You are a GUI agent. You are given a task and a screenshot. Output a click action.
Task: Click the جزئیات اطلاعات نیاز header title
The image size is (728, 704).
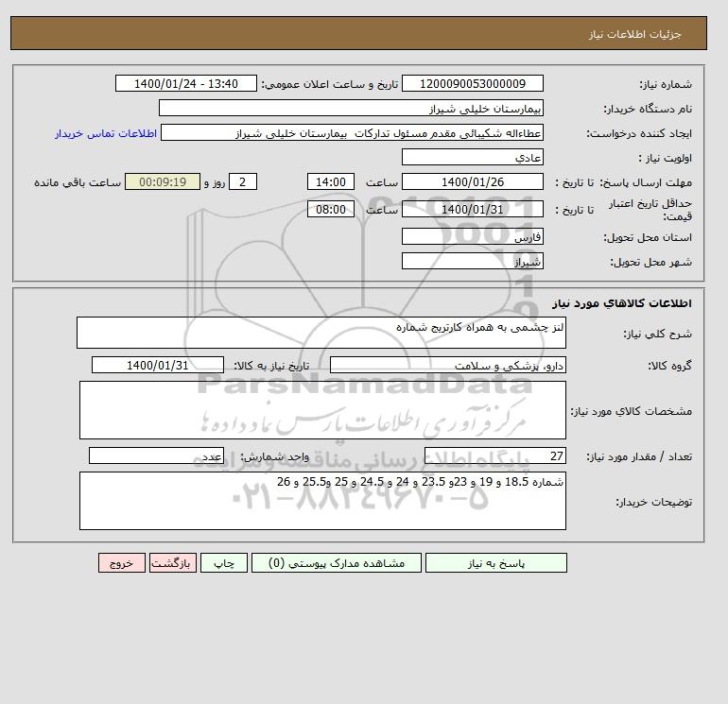pos(634,34)
